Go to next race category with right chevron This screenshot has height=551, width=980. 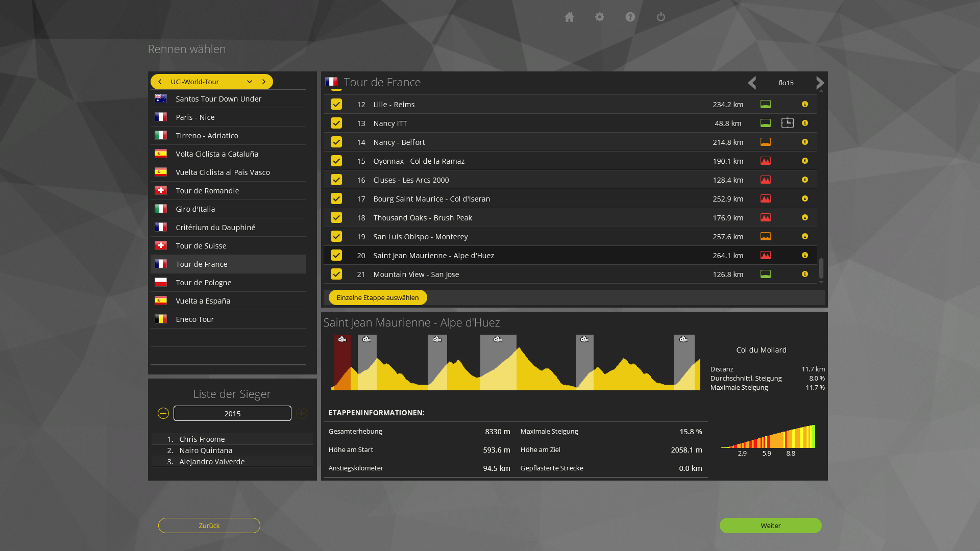(x=264, y=82)
